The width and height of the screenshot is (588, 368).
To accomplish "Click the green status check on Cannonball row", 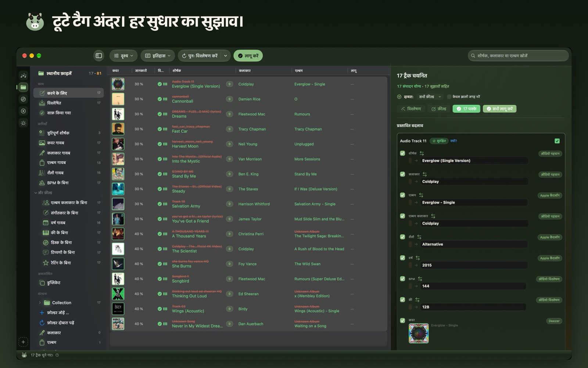I will pyautogui.click(x=160, y=99).
